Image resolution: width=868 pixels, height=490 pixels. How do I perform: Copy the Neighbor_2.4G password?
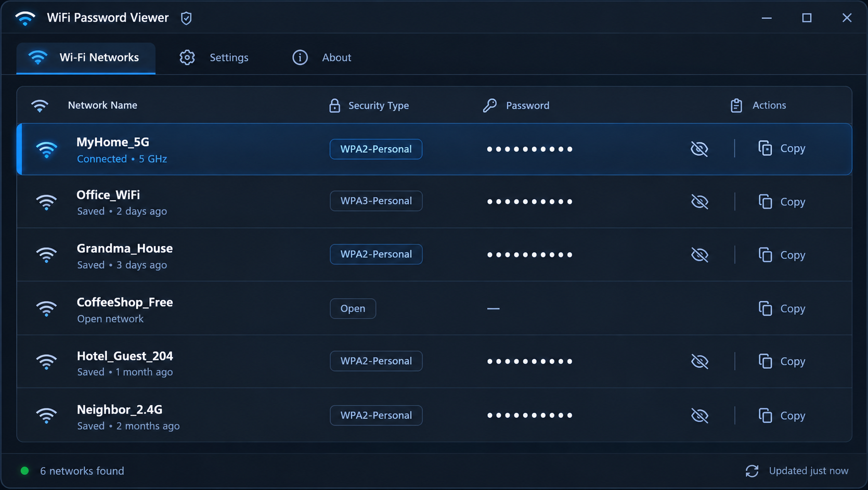point(782,415)
